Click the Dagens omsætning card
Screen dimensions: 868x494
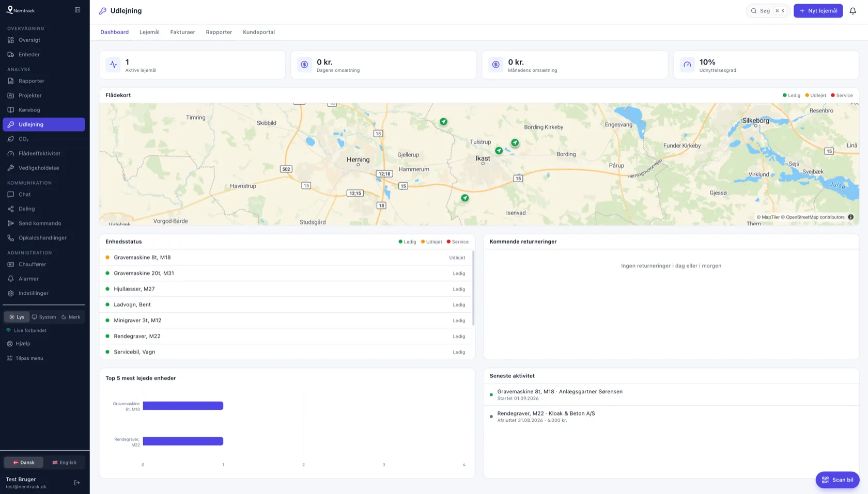pyautogui.click(x=383, y=65)
